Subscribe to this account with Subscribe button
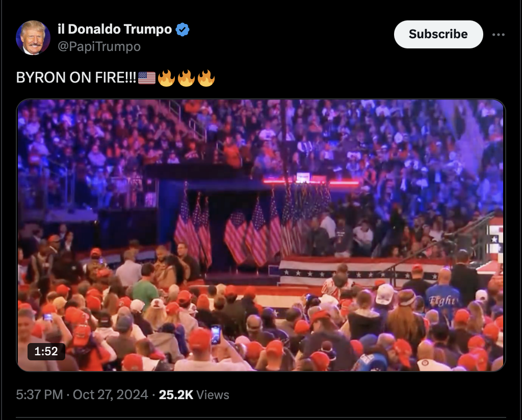 438,34
